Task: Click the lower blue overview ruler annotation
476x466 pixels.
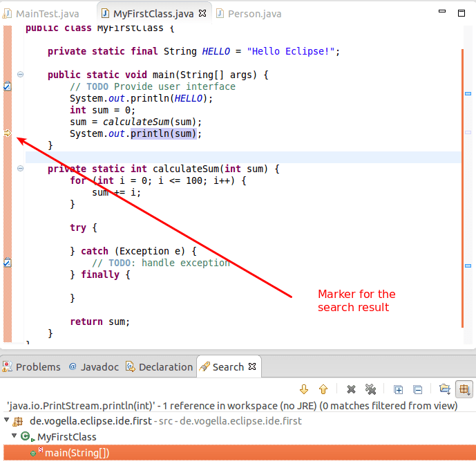Action: [x=468, y=265]
